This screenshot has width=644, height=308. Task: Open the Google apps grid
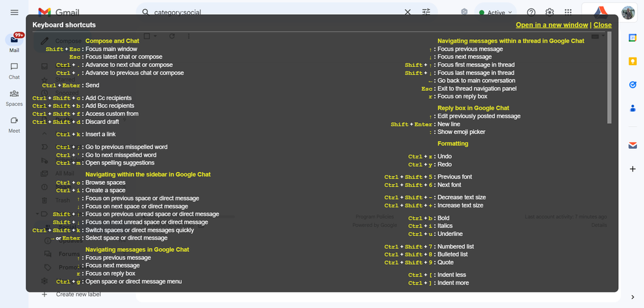(x=568, y=12)
